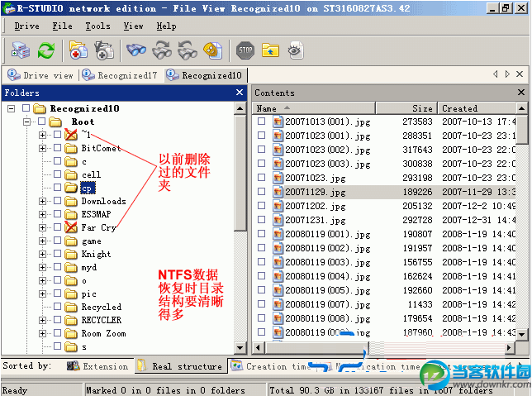
Task: Click the Recover folder icon with red cross
Action: (78, 50)
